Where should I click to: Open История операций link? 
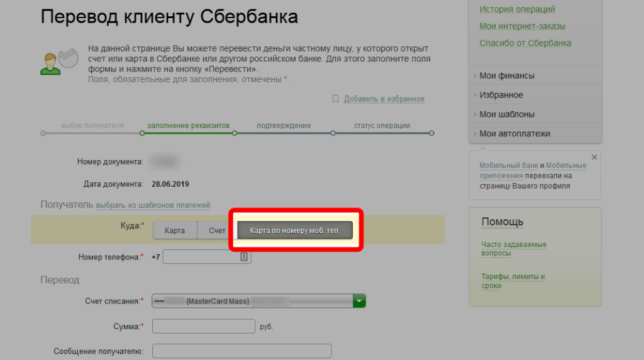pos(517,9)
